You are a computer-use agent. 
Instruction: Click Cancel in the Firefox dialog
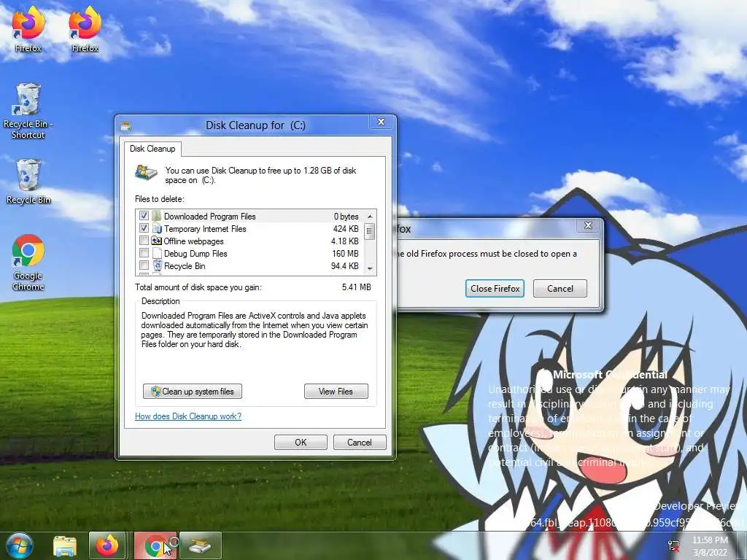[560, 289]
